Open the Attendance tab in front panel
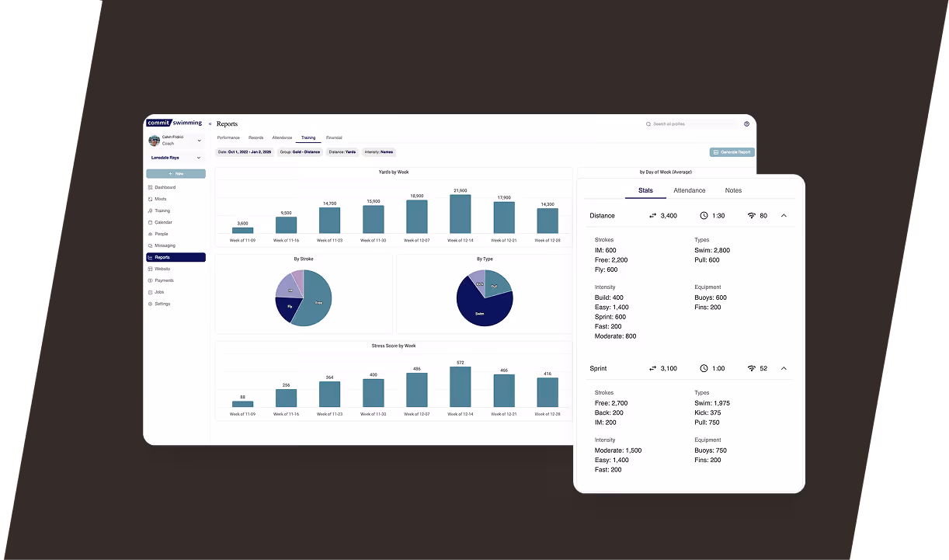This screenshot has width=949, height=560. [690, 190]
